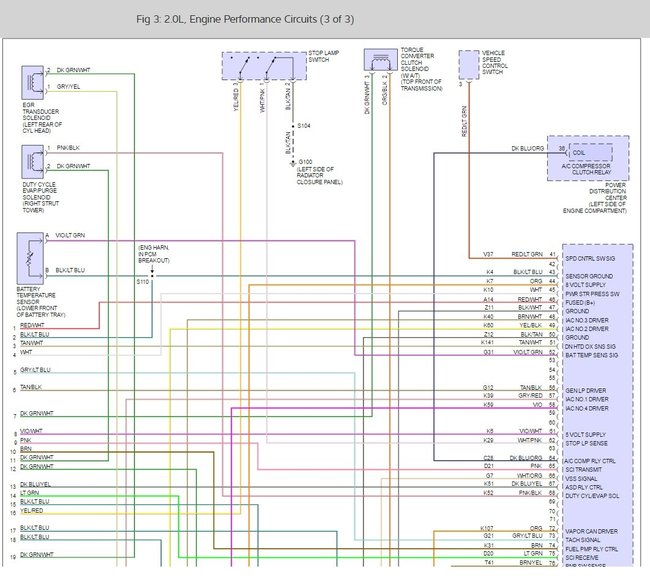Select the S104 splice dot
This screenshot has height=580, width=650.
click(x=293, y=126)
